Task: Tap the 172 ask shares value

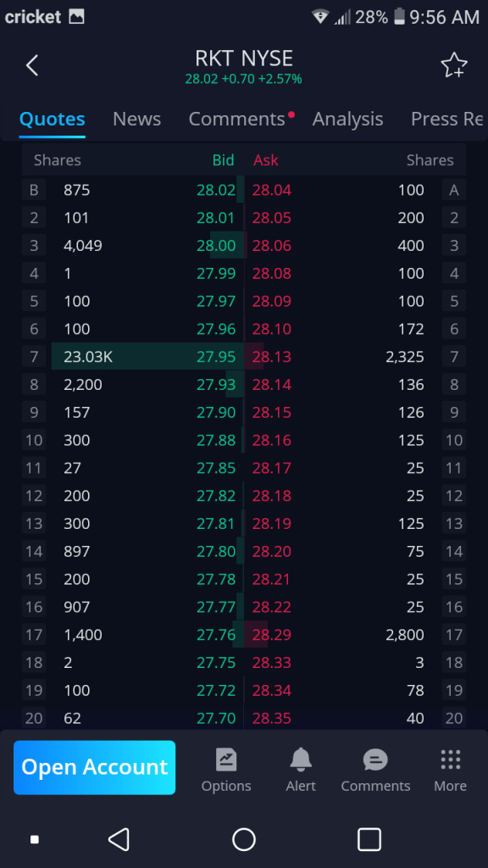Action: pos(411,330)
